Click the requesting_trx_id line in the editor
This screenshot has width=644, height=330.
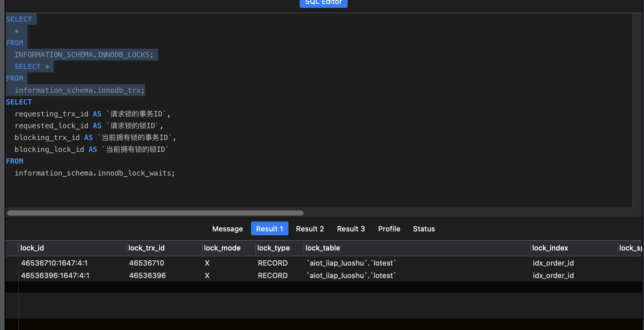[x=92, y=114]
